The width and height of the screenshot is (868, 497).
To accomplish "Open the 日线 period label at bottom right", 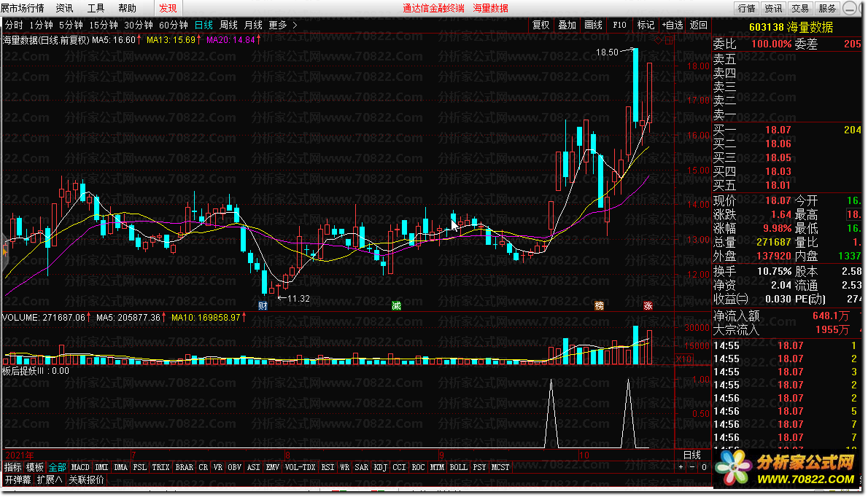I will point(692,455).
